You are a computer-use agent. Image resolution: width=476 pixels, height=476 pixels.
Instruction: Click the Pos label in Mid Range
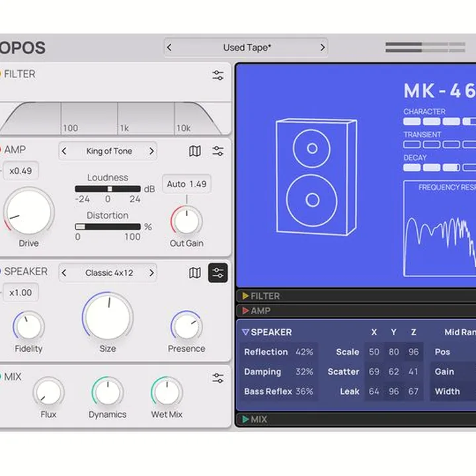pyautogui.click(x=442, y=352)
